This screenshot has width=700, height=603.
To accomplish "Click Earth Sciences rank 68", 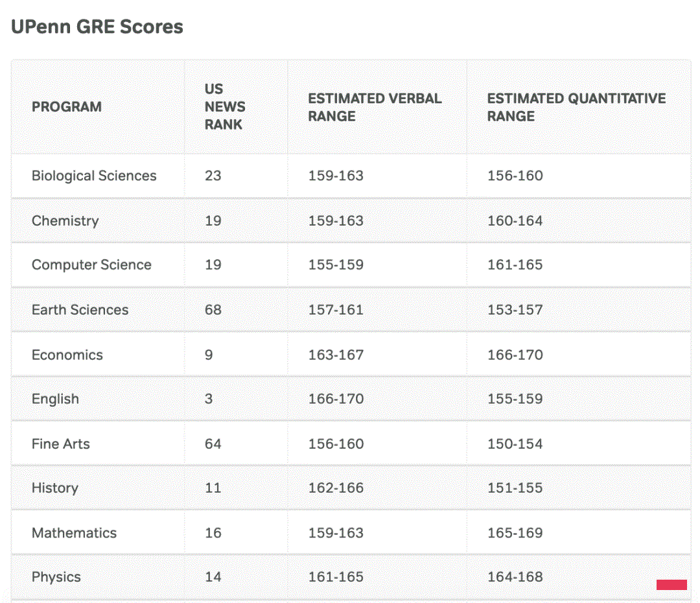I will click(x=213, y=309).
